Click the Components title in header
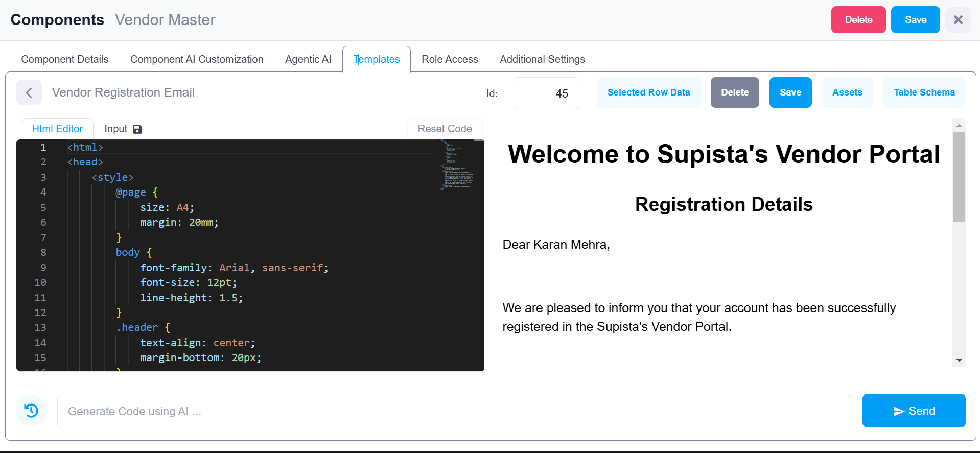Screen dimensions: 980x453 [x=57, y=20]
